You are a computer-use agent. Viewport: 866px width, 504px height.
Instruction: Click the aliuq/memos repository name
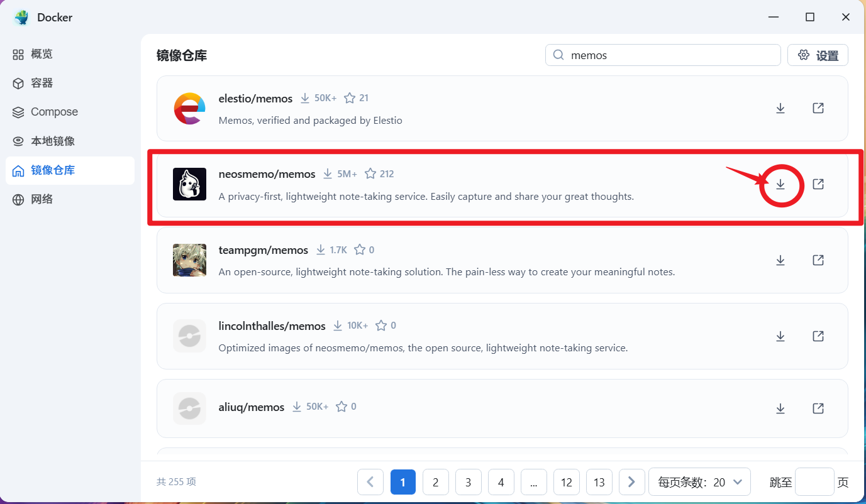pyautogui.click(x=252, y=407)
